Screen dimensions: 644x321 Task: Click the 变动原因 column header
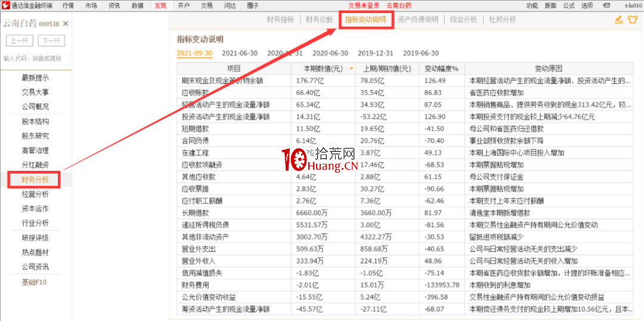(549, 69)
